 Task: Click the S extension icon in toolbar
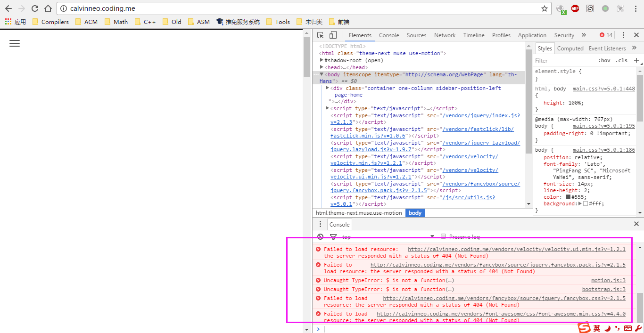tap(590, 8)
